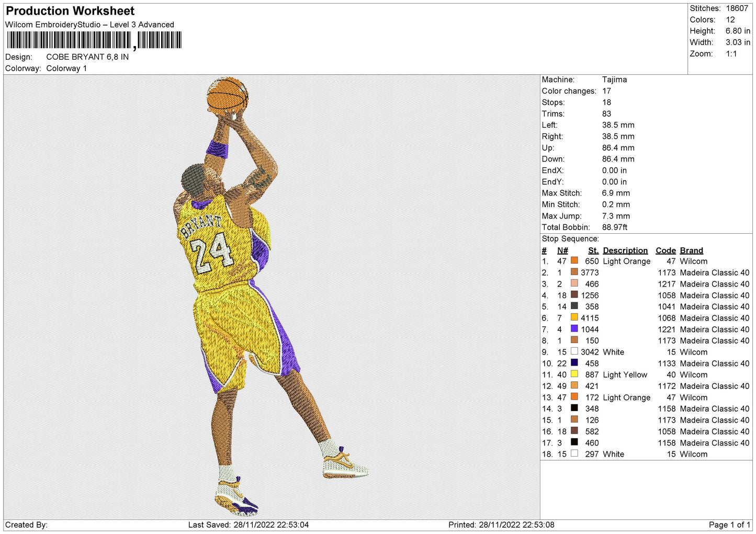Click the Left value 38.5 mm
This screenshot has width=756, height=534.
coord(618,125)
